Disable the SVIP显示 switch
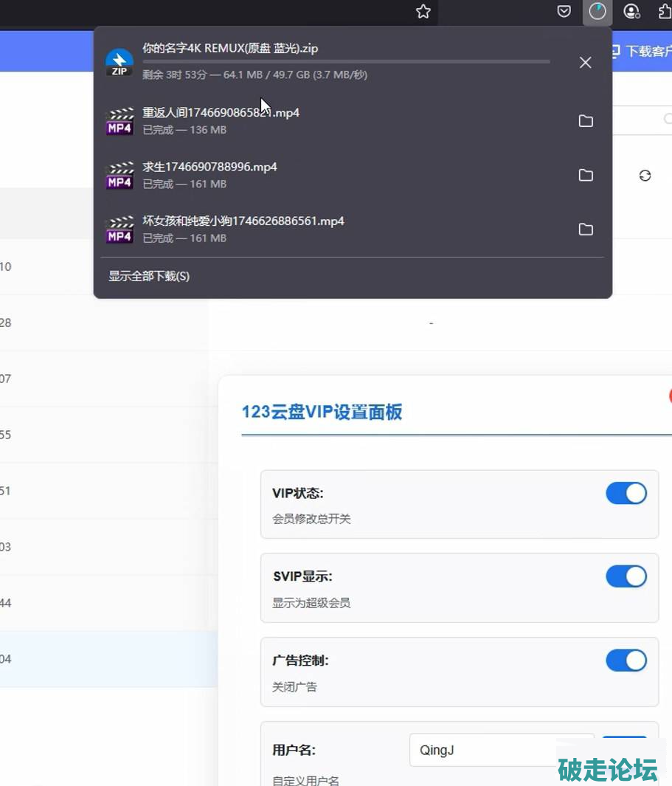Screen dimensions: 672x786 pos(626,576)
